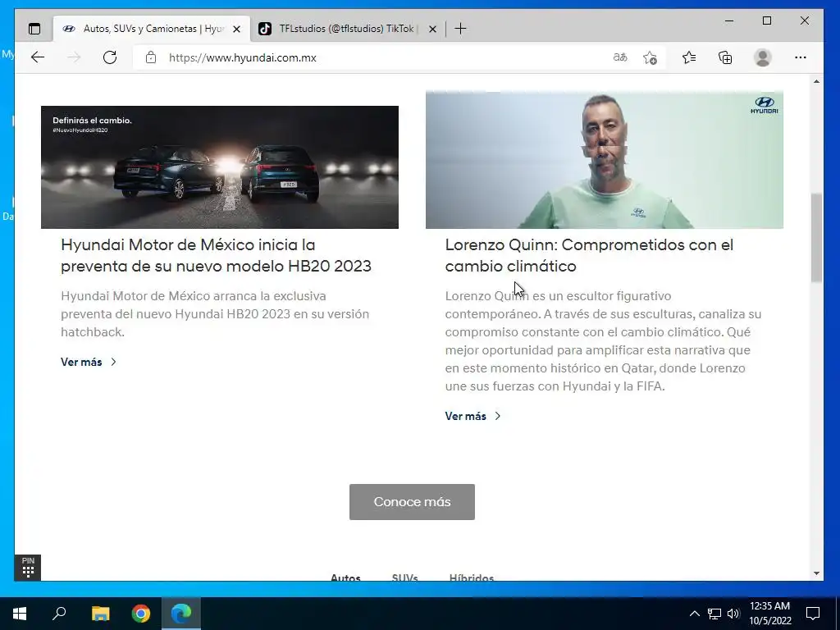Viewport: 840px width, 630px height.
Task: Click the PIN grid icon
Action: [28, 568]
